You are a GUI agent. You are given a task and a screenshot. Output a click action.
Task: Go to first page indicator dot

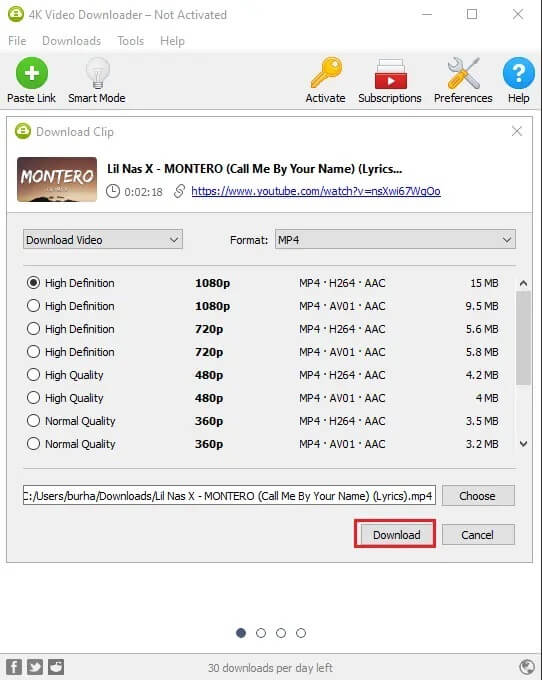click(x=241, y=633)
